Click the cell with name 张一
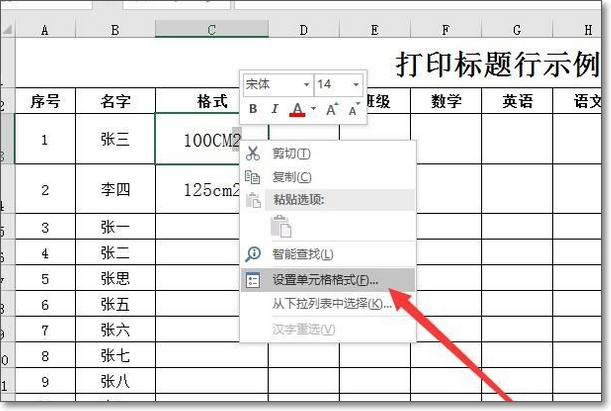 coord(115,227)
